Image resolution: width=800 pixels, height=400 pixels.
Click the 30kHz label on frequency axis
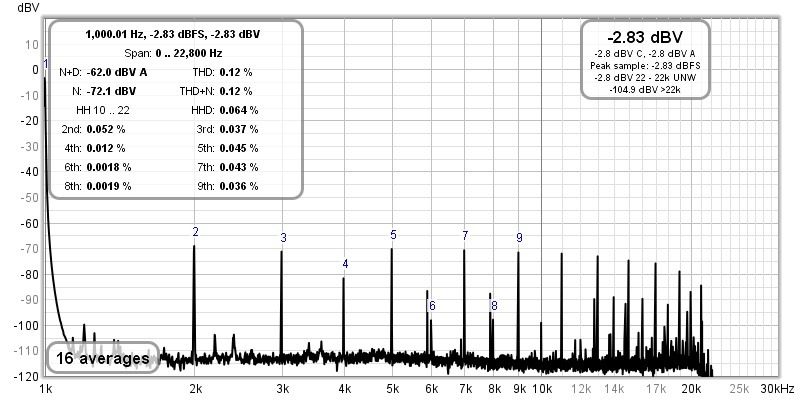click(777, 388)
